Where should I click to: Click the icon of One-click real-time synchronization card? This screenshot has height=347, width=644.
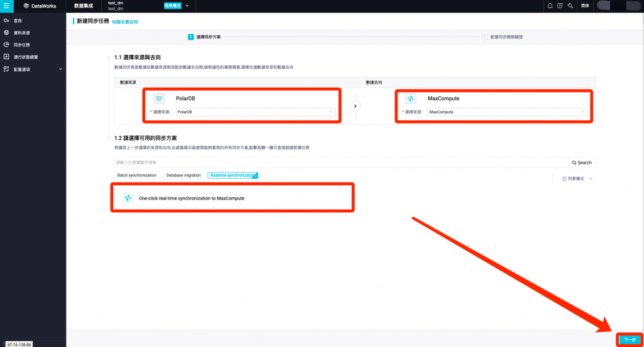click(x=128, y=198)
